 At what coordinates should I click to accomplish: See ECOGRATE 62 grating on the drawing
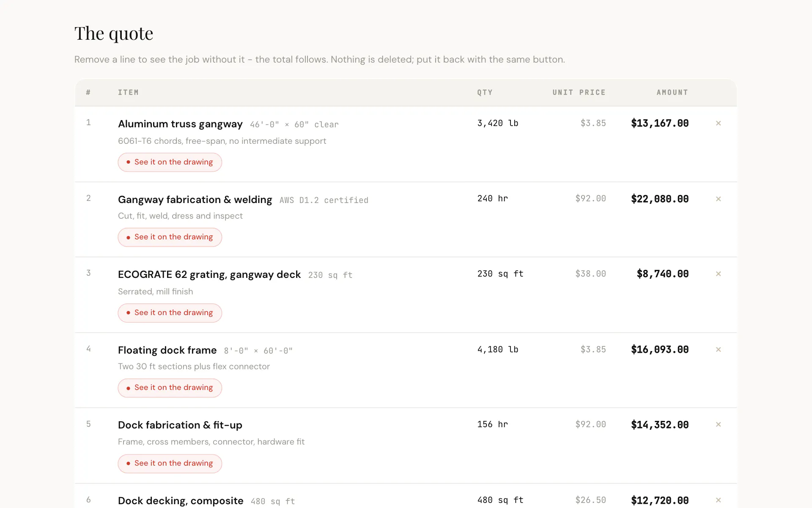tap(170, 313)
